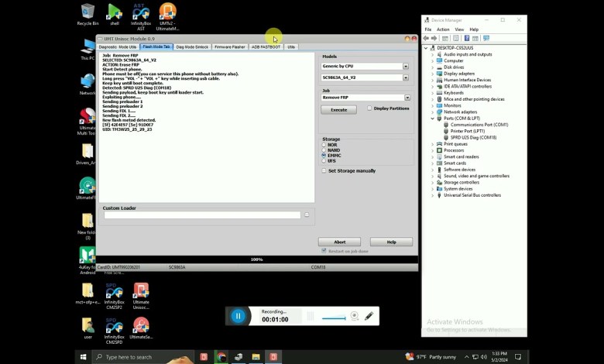Expand Universal Serial Bus controllers node
The image size is (604, 364).
tap(432, 195)
